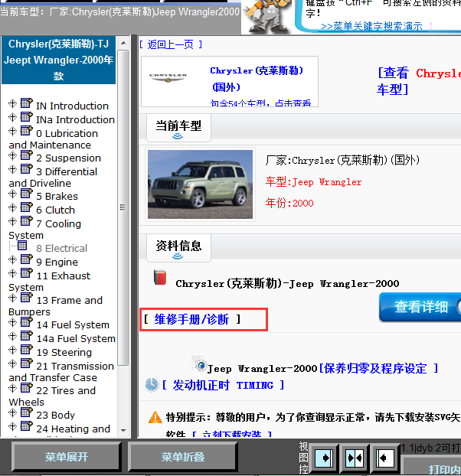Viewport: 461px width, 476px height.
Task: Click the book icon beside 14a Fuel System
Action: coord(27,336)
